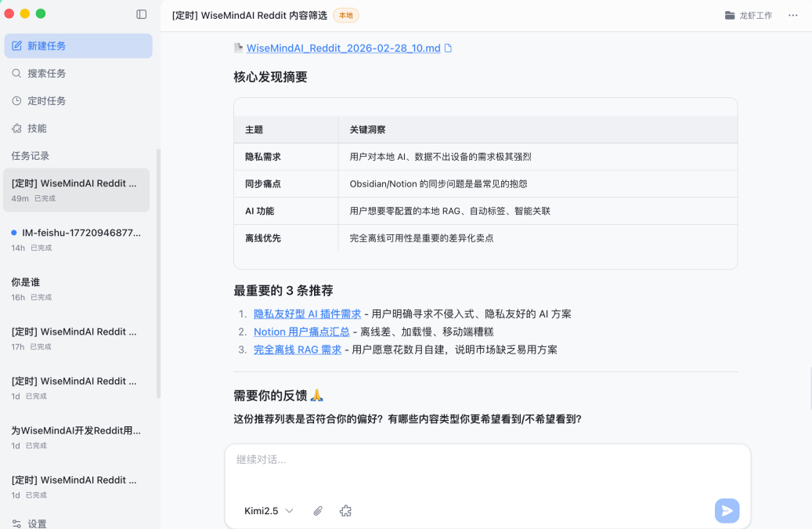
Task: Click the paperclip attachment icon
Action: click(318, 511)
